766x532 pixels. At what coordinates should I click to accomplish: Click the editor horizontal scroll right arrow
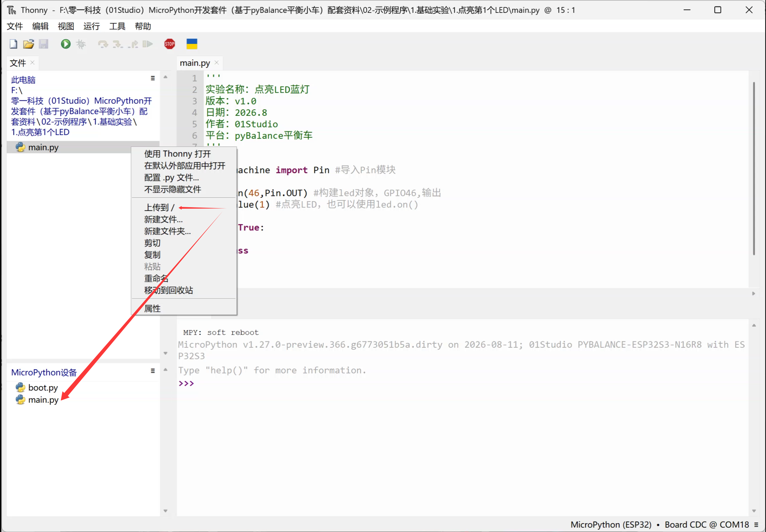point(753,293)
